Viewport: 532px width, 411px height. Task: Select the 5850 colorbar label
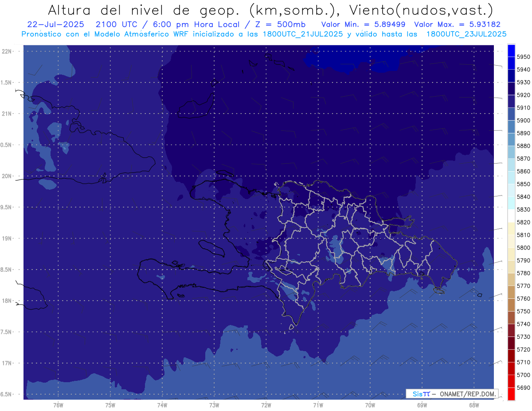point(523,184)
